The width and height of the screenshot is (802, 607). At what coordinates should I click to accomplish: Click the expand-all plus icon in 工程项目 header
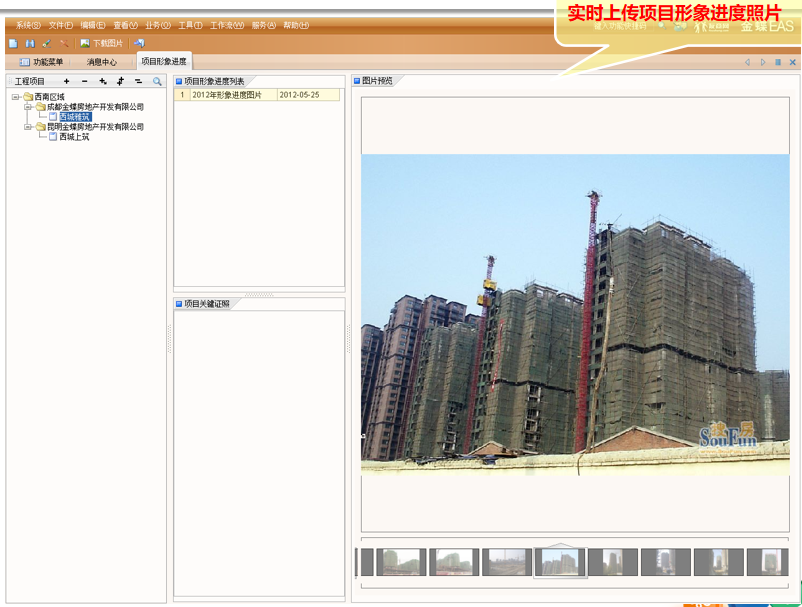pos(103,81)
